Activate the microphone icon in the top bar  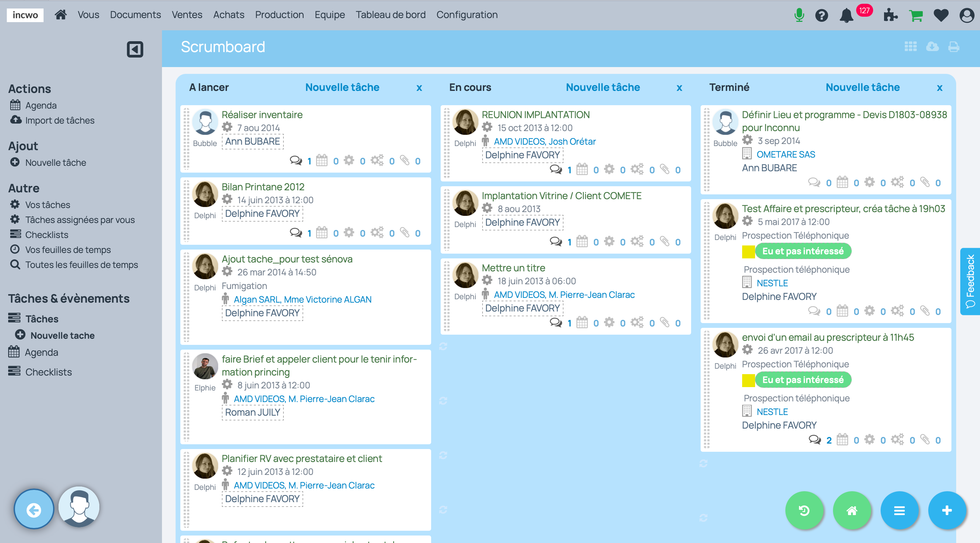799,15
